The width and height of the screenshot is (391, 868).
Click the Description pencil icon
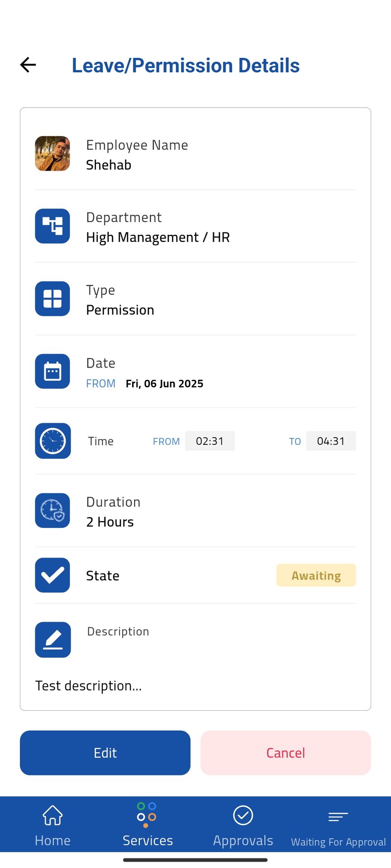click(x=53, y=640)
